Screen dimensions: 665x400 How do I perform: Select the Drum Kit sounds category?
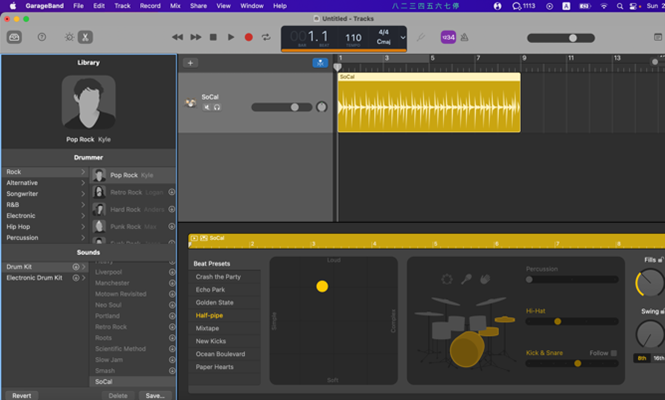coord(46,267)
